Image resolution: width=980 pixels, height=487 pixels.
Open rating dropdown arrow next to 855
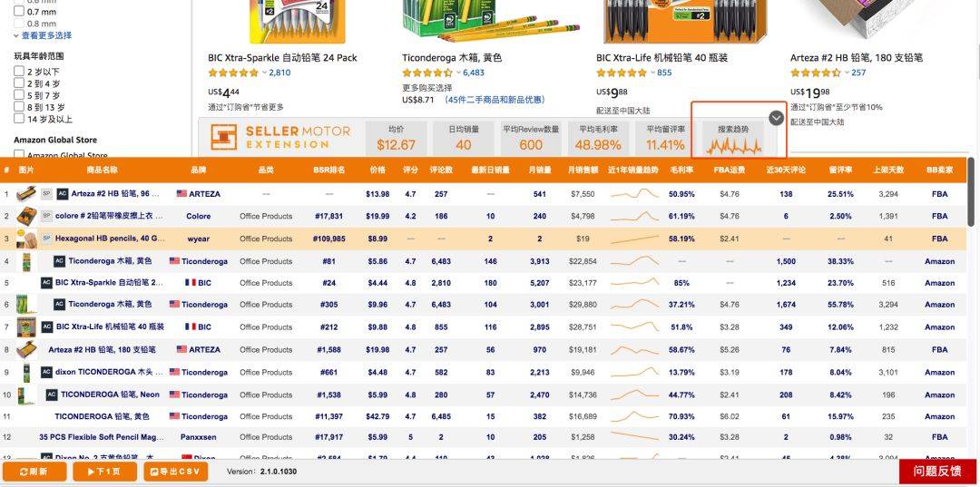click(x=652, y=73)
